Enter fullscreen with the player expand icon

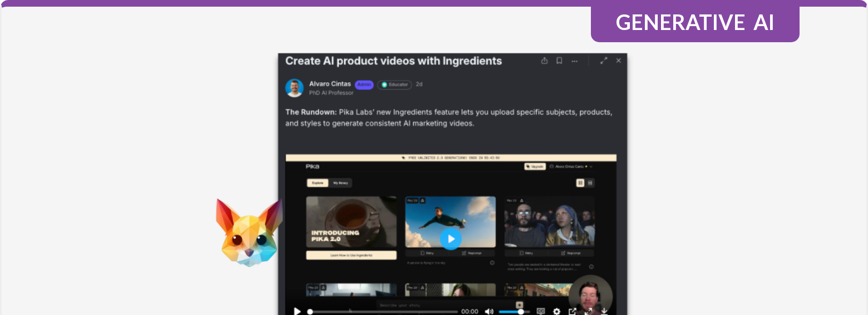pos(588,312)
